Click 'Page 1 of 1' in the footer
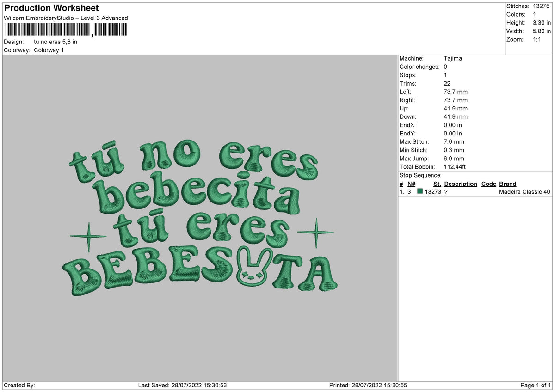This screenshot has height=392, width=555. 536,385
